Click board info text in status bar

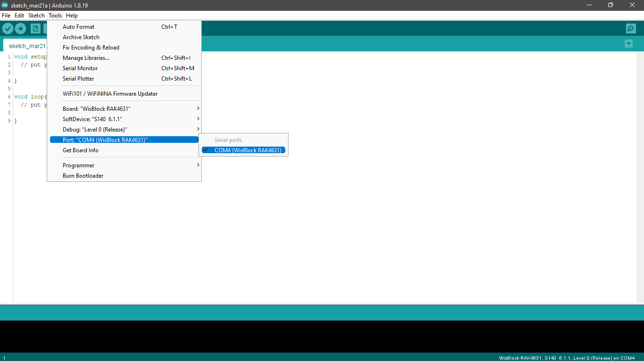[x=567, y=358]
